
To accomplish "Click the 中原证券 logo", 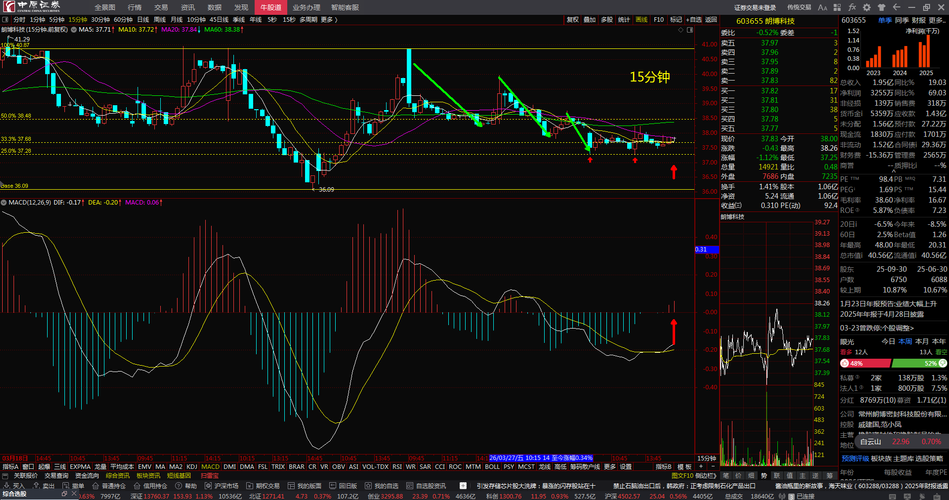I will coord(31,7).
